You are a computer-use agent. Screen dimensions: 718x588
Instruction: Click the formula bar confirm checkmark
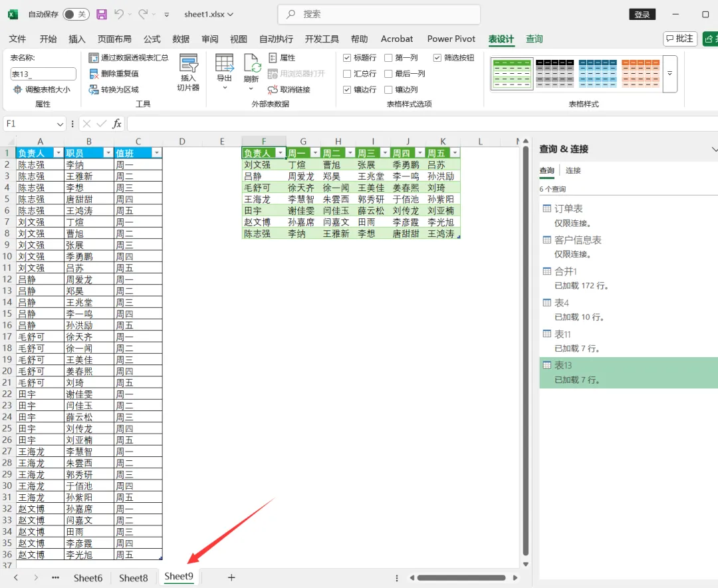click(x=102, y=124)
